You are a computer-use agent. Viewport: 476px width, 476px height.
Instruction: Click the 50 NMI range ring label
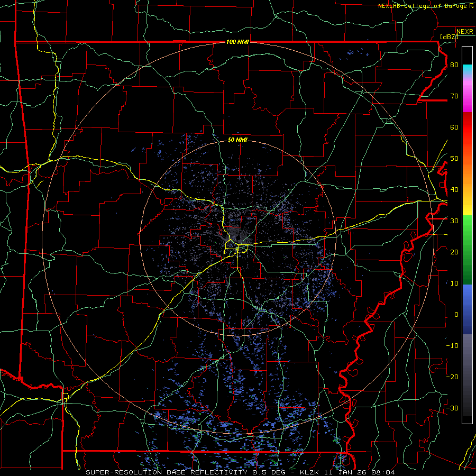237,140
